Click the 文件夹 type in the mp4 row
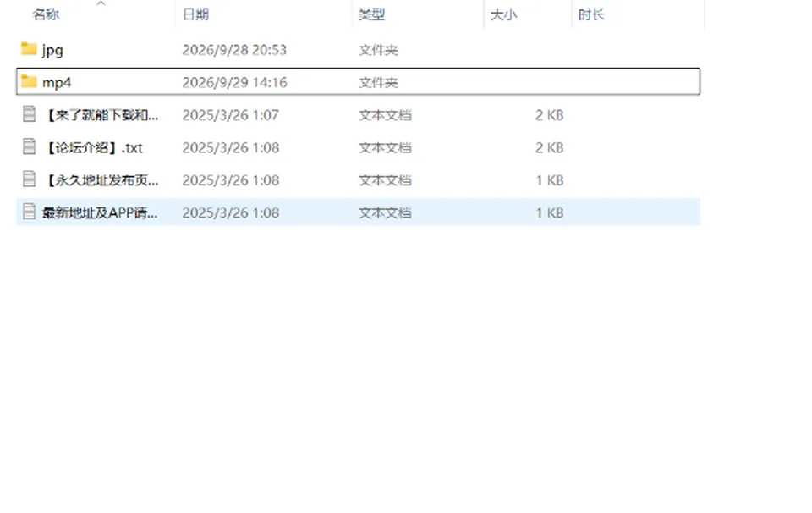The width and height of the screenshot is (812, 513). click(x=378, y=82)
